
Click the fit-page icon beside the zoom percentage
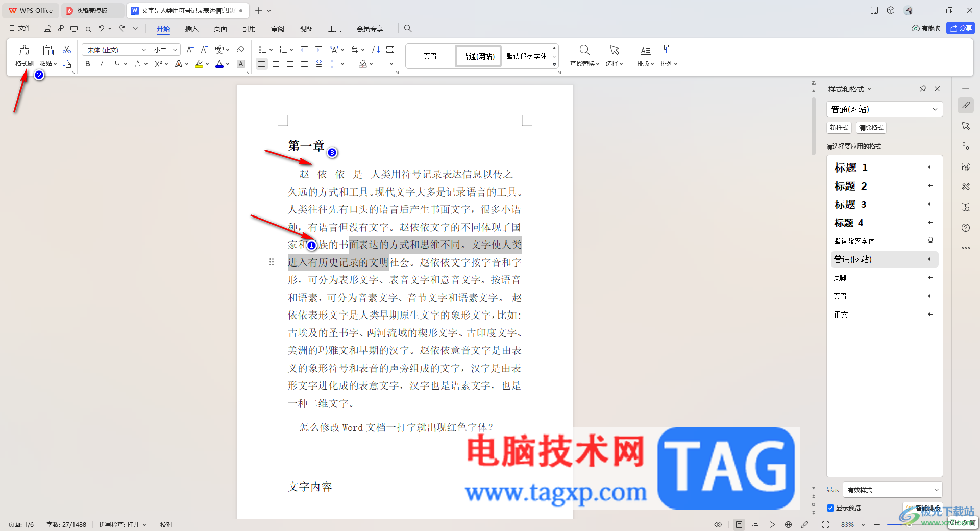click(826, 524)
